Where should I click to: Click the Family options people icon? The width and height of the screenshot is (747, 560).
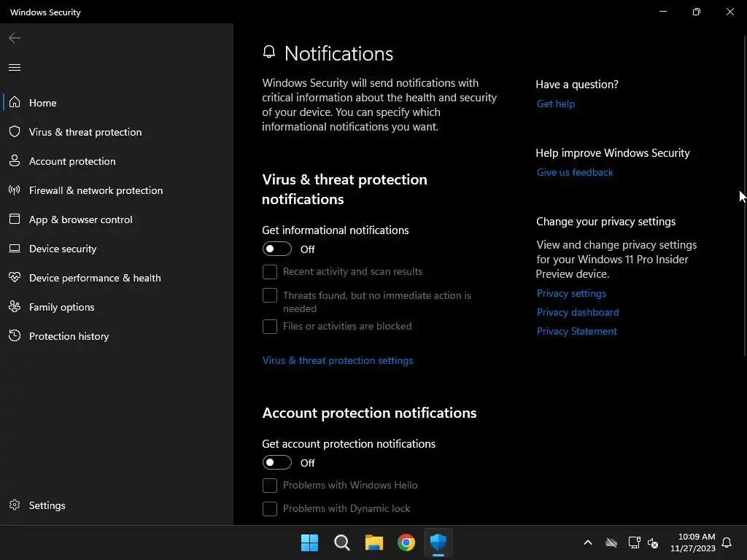coord(15,307)
